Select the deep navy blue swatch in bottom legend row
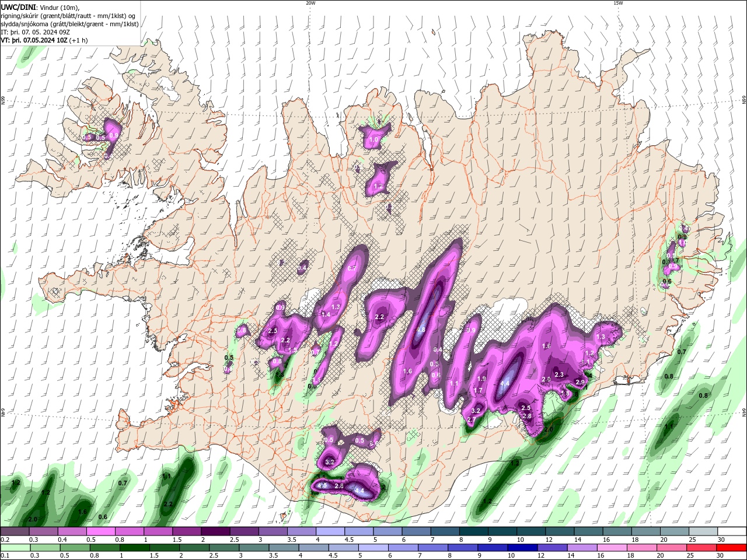 pyautogui.click(x=522, y=547)
